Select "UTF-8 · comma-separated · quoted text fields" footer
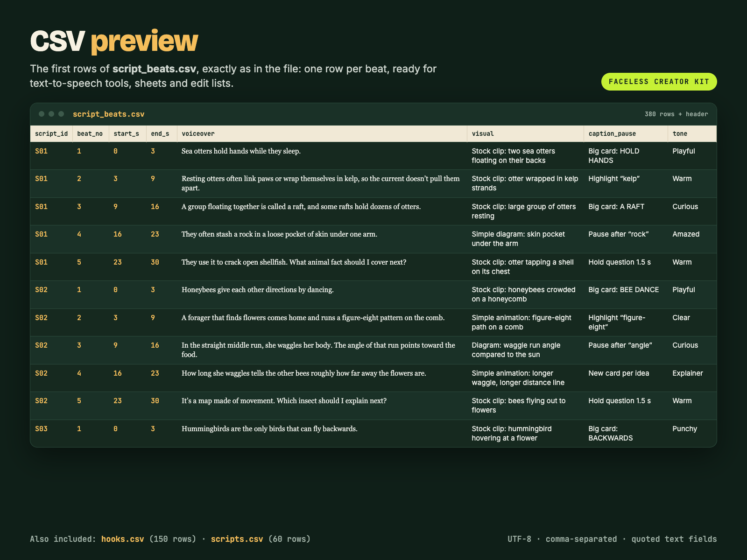Image resolution: width=747 pixels, height=560 pixels. [612, 539]
